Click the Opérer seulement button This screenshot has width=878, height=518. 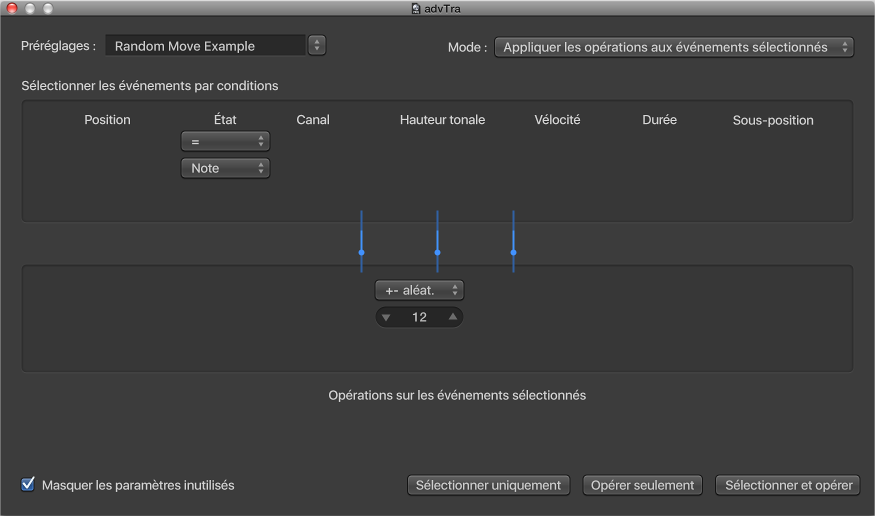pyautogui.click(x=643, y=486)
